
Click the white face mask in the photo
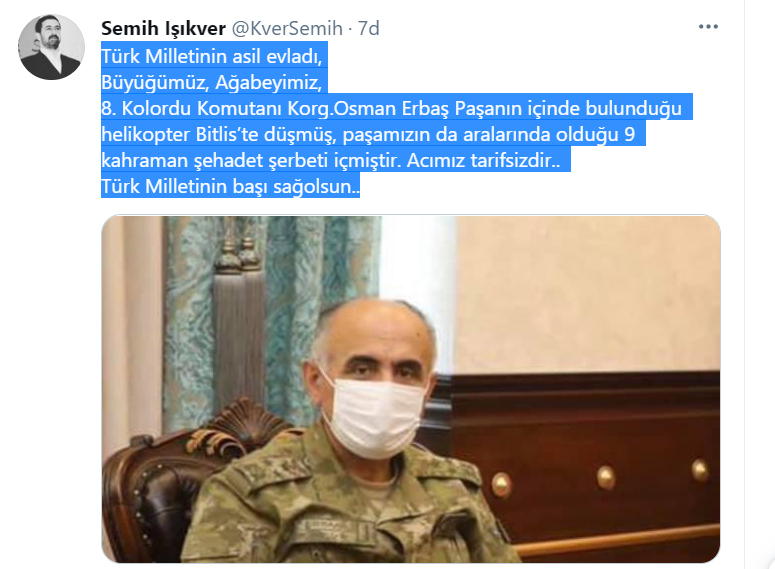tap(375, 415)
